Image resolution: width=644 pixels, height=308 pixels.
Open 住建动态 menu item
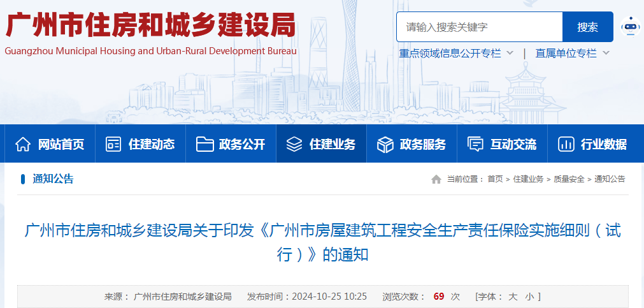click(x=141, y=144)
